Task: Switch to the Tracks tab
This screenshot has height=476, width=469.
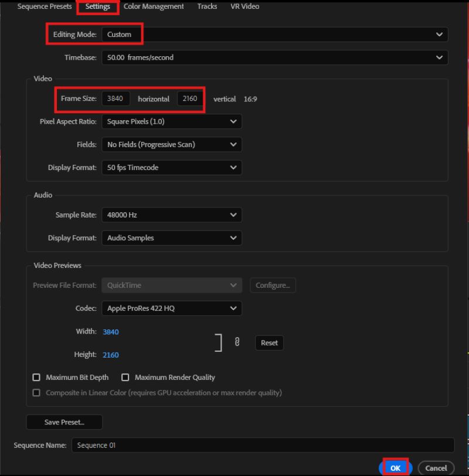Action: point(206,6)
